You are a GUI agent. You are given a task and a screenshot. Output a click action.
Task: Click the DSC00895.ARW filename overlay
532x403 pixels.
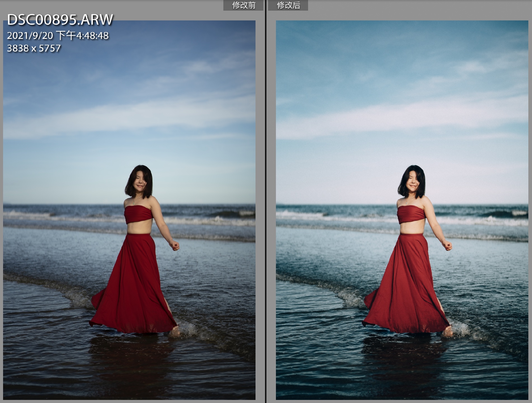[x=60, y=20]
